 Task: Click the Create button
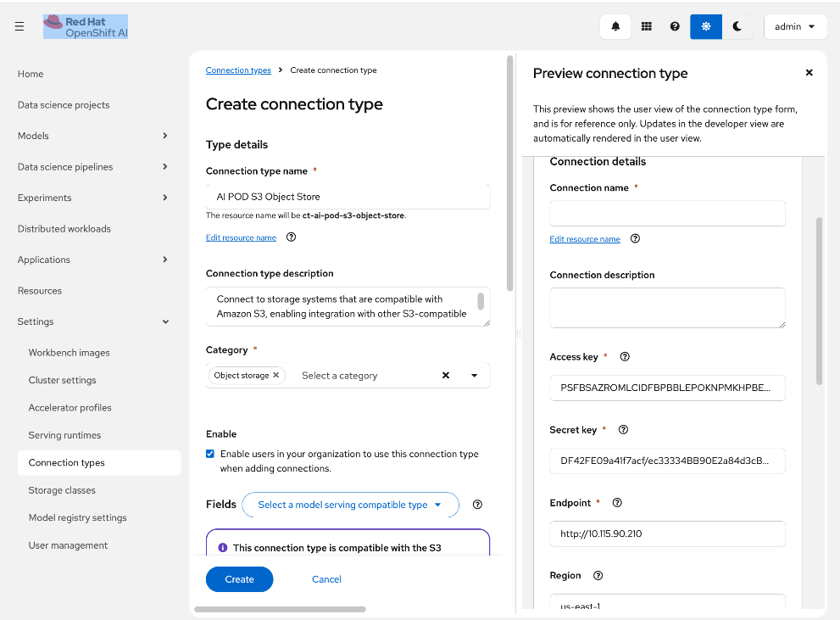[x=239, y=579]
